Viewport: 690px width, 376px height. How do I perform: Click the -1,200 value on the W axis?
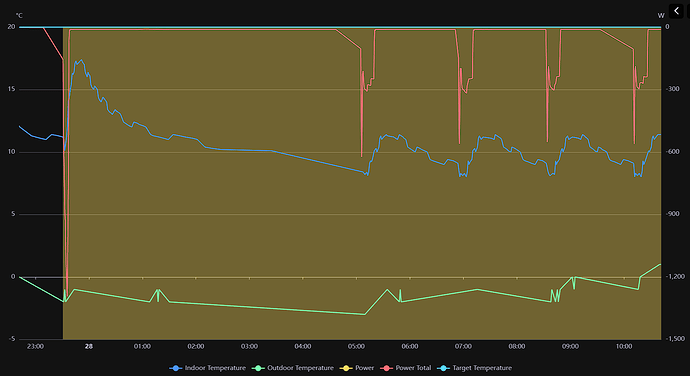(675, 276)
